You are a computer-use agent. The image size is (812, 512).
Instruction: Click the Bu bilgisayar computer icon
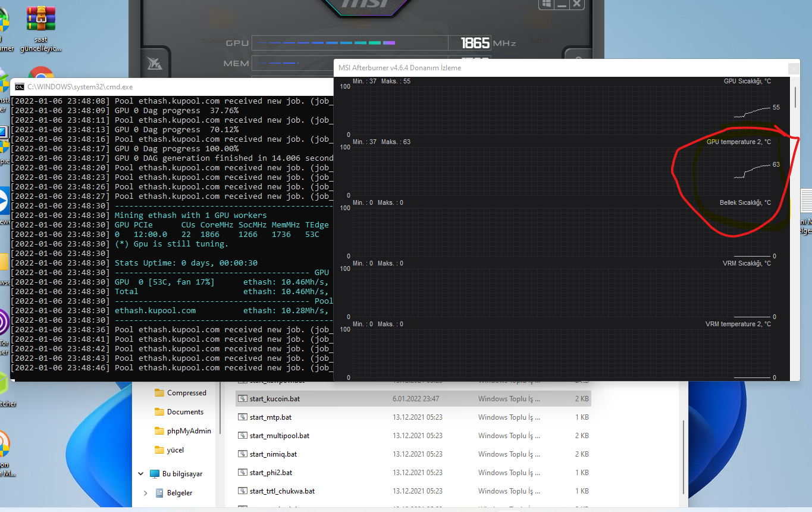[x=155, y=474]
